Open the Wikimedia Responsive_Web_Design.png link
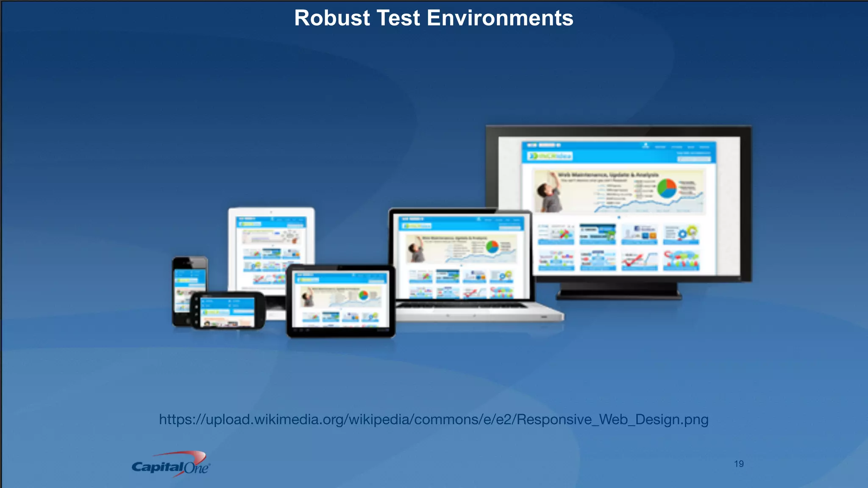The height and width of the screenshot is (488, 868). 434,419
